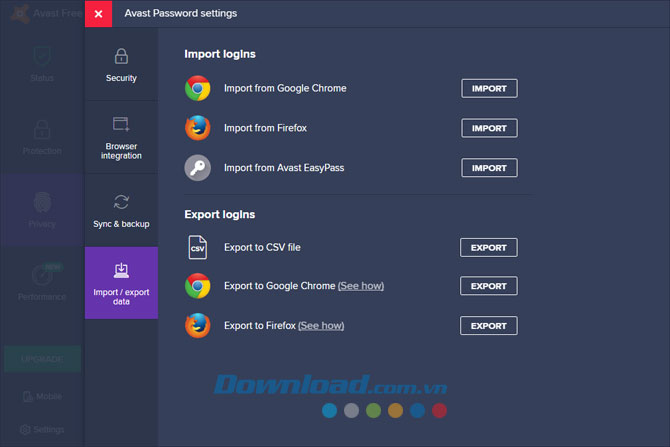This screenshot has width=670, height=447.
Task: Click 'Import from Firefox' text
Action: [265, 128]
